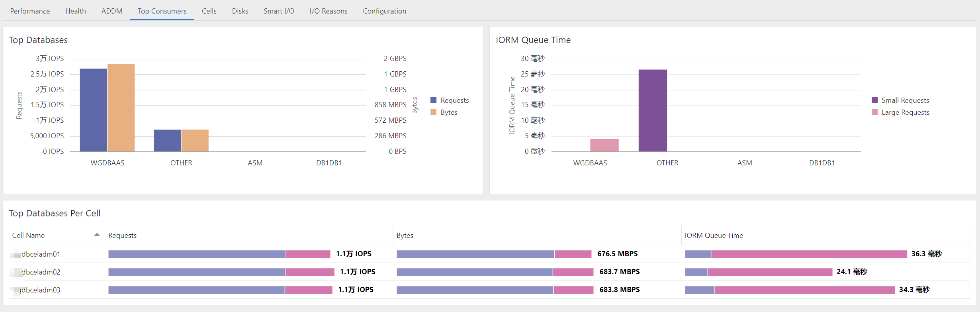Click the Requests legend swatch in Top Databases

click(434, 100)
